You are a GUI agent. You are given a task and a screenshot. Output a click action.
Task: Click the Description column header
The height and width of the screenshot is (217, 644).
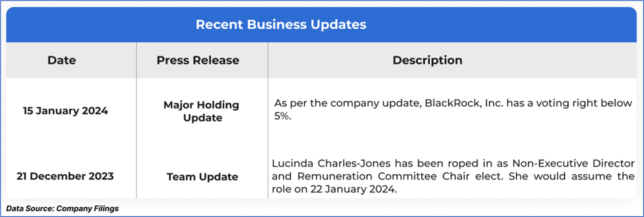427,60
